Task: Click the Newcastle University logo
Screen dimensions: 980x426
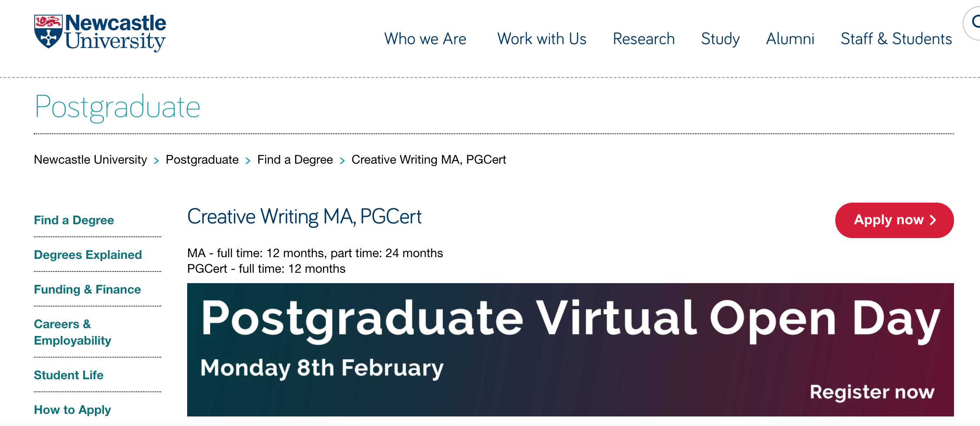Action: tap(100, 32)
